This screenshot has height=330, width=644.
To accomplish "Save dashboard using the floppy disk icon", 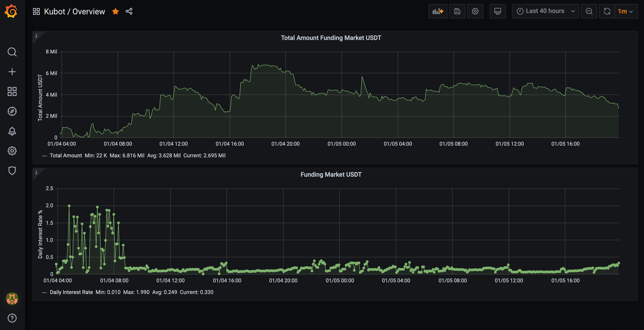I will point(457,11).
